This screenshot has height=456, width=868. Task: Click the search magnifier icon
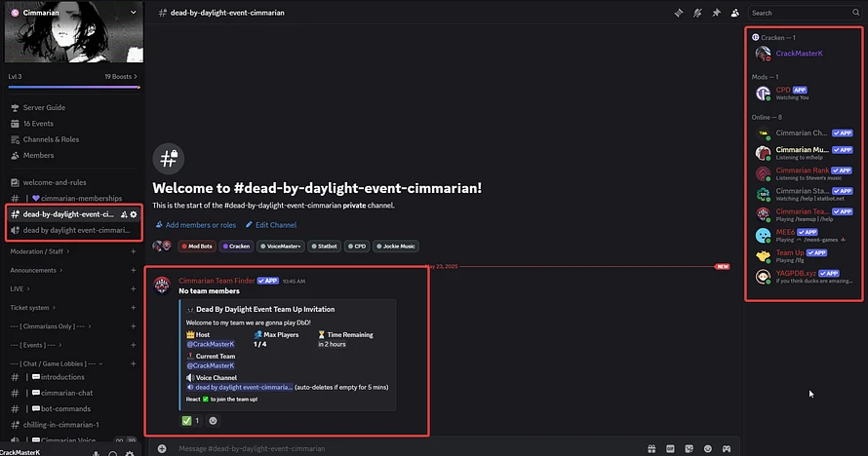[856, 13]
